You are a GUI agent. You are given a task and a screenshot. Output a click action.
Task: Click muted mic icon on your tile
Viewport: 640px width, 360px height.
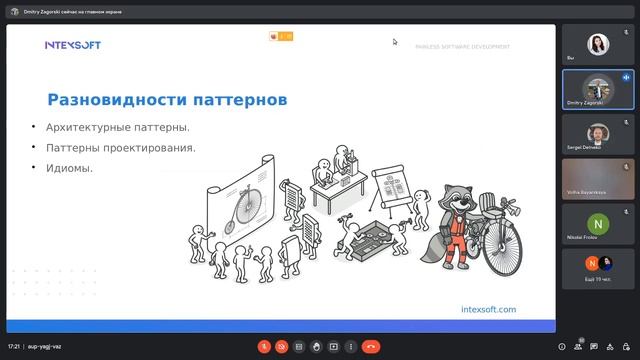(626, 32)
